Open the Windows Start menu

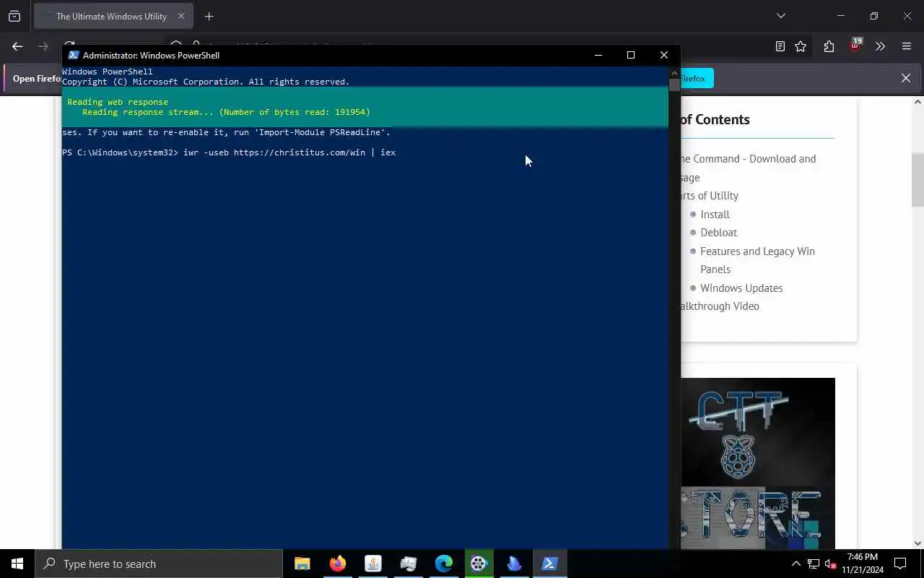click(x=17, y=564)
